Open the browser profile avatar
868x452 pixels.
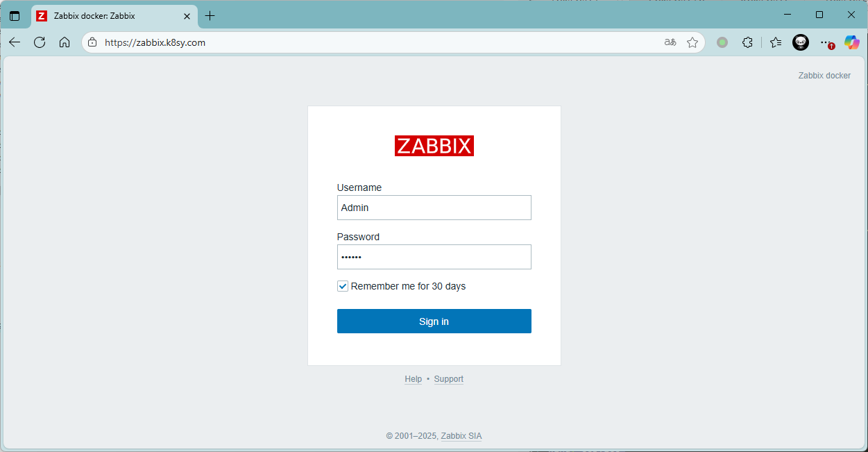click(x=801, y=42)
